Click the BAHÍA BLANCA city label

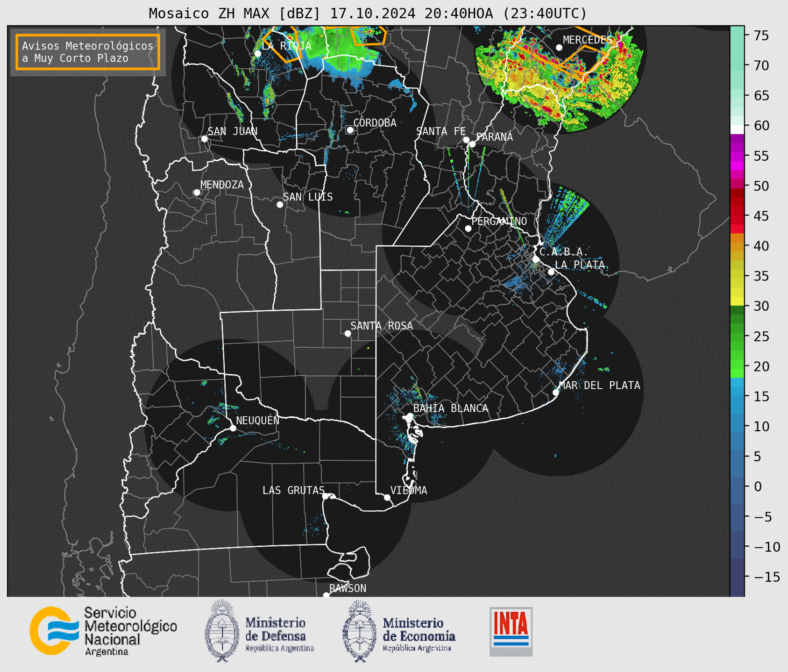point(451,408)
